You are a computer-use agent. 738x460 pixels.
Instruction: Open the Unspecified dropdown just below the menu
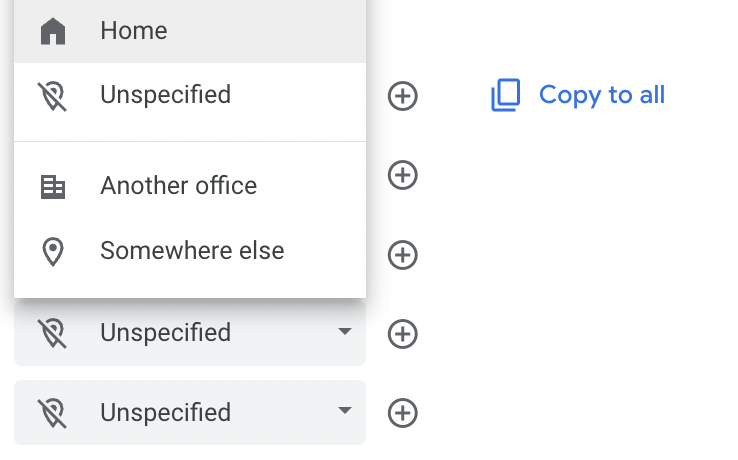click(190, 333)
